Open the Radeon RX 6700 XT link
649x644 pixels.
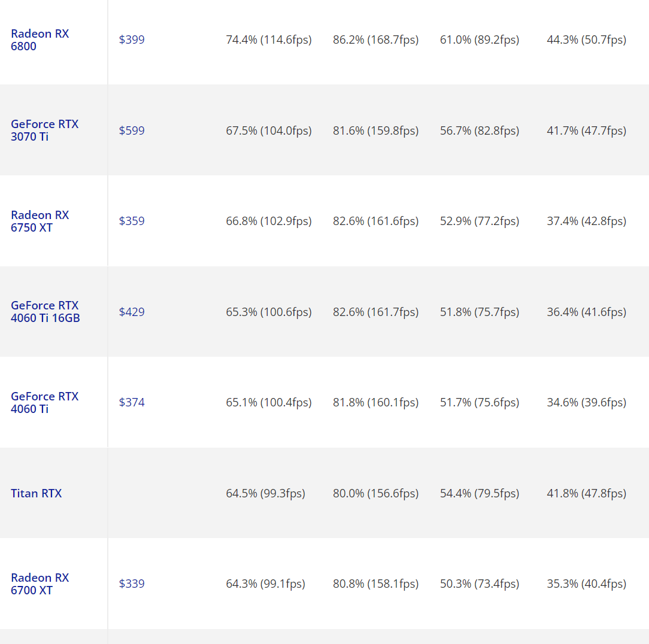[40, 584]
